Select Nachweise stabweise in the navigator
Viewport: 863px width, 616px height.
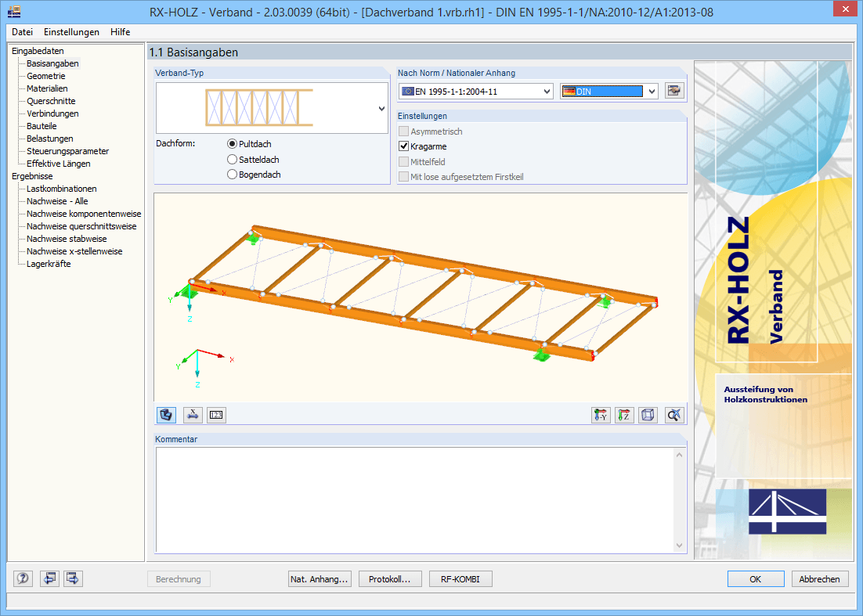[x=67, y=239]
